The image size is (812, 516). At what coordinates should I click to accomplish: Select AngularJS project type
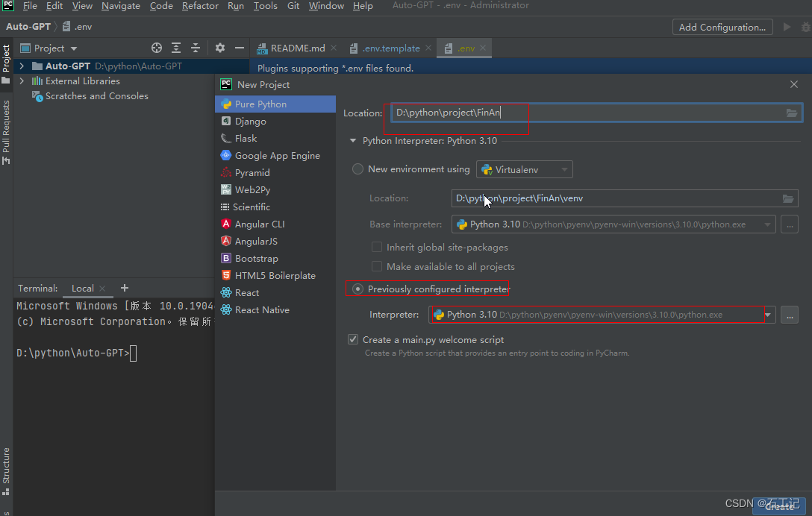[x=275, y=241]
